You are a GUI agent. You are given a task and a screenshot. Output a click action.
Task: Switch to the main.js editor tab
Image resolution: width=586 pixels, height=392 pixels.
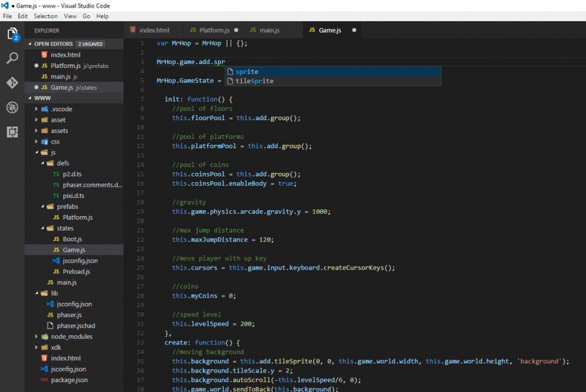[x=270, y=30]
